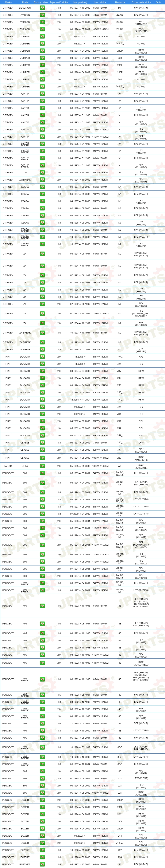Screen dimensions: 165x868
Task: Click the 224 body code in Expert row
Action: [x=120, y=857]
